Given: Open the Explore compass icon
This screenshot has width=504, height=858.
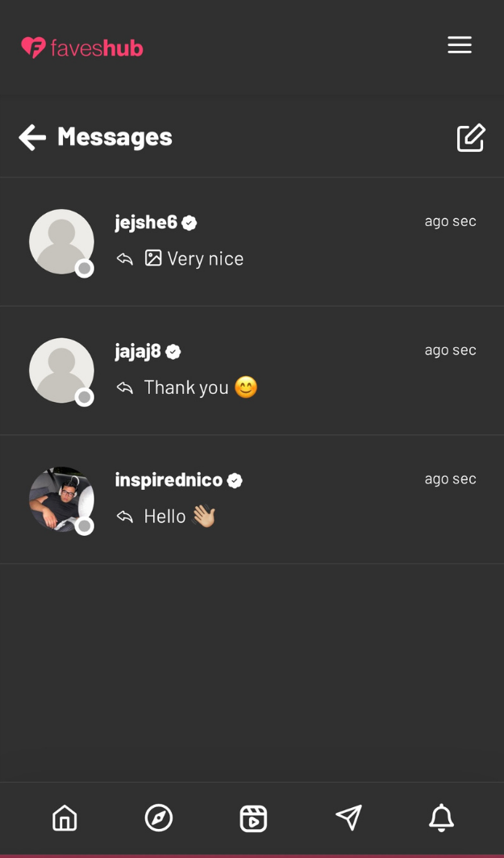Looking at the screenshot, I should pyautogui.click(x=159, y=818).
